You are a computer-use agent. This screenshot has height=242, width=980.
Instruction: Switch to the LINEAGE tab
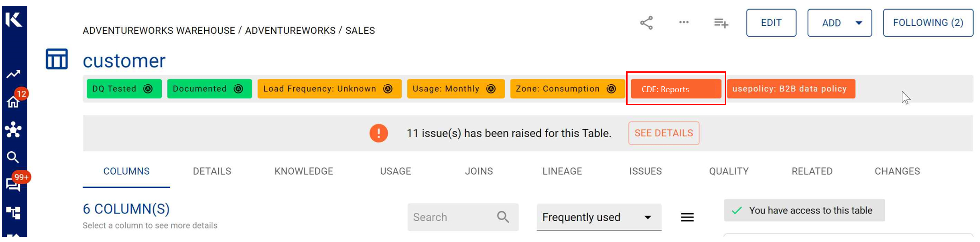pos(562,171)
